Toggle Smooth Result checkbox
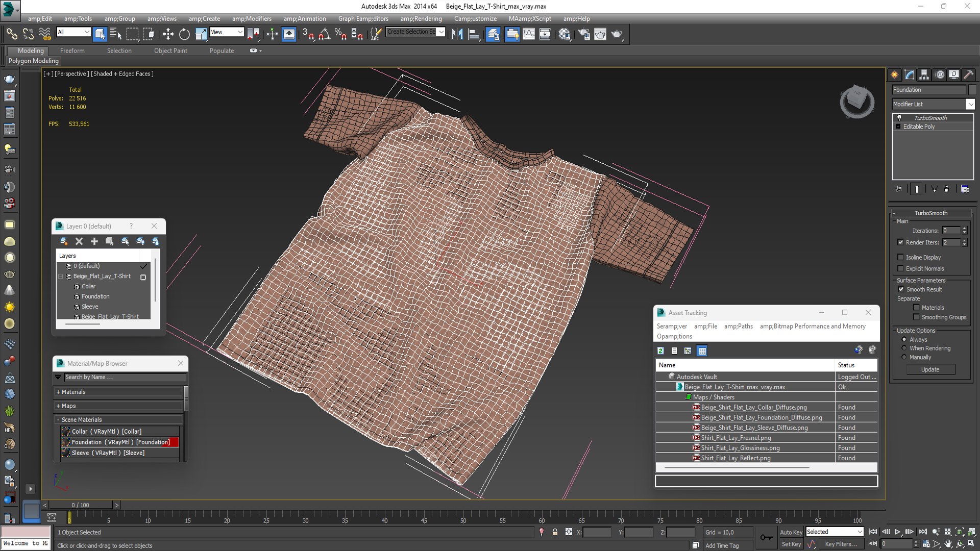The width and height of the screenshot is (980, 551). point(900,289)
